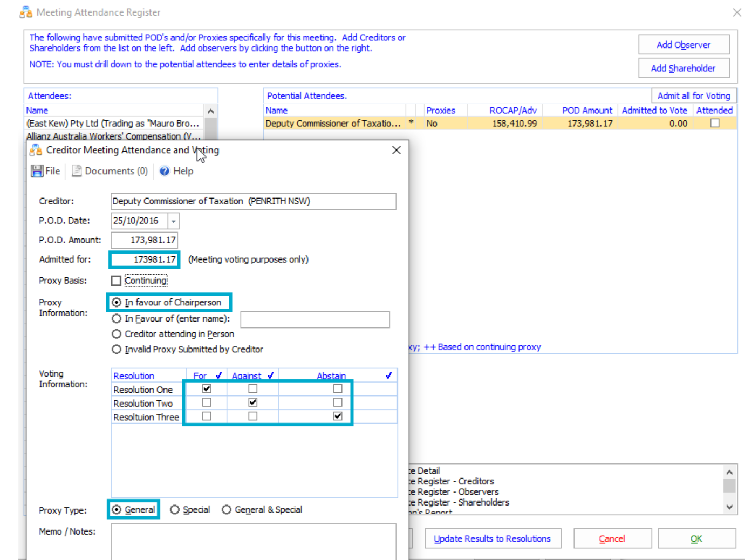745x560 pixels.
Task: Tick the Attended checkbox for Deputy Commissioner
Action: click(x=715, y=123)
